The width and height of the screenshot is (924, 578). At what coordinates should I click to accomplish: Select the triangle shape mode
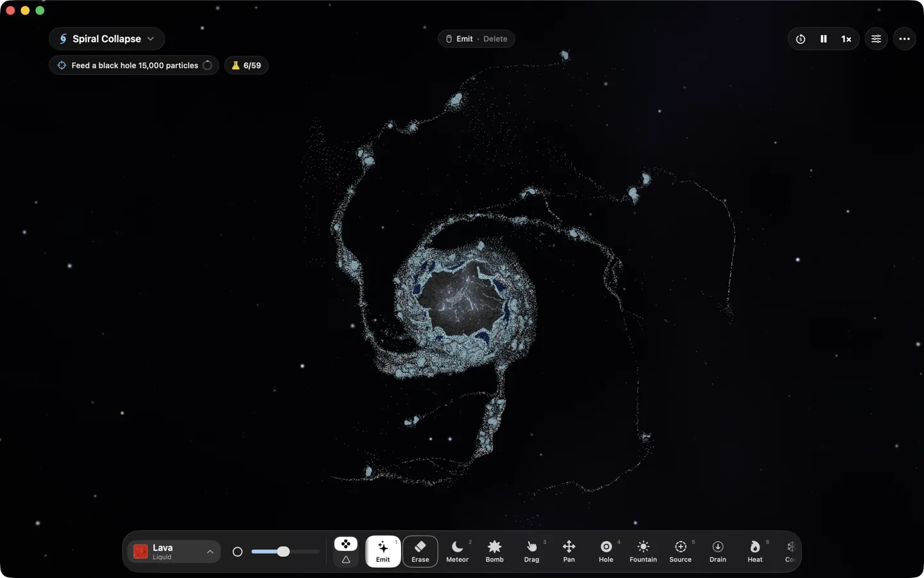click(x=346, y=560)
